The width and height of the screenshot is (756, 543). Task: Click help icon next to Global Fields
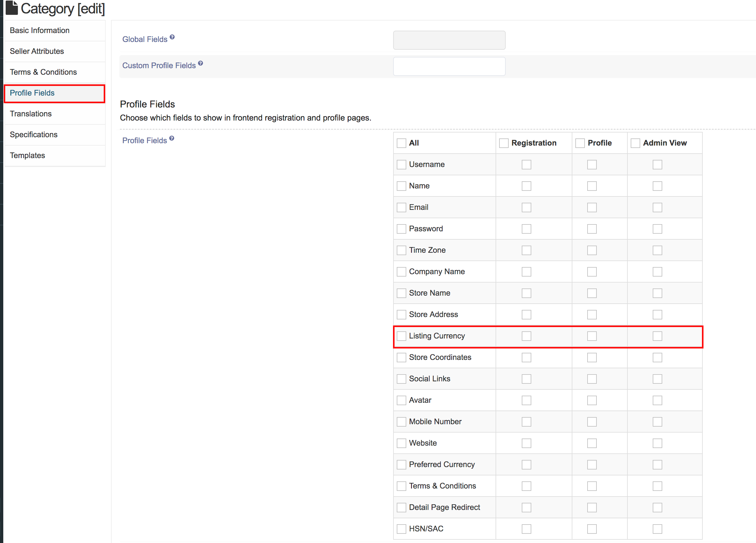click(172, 37)
